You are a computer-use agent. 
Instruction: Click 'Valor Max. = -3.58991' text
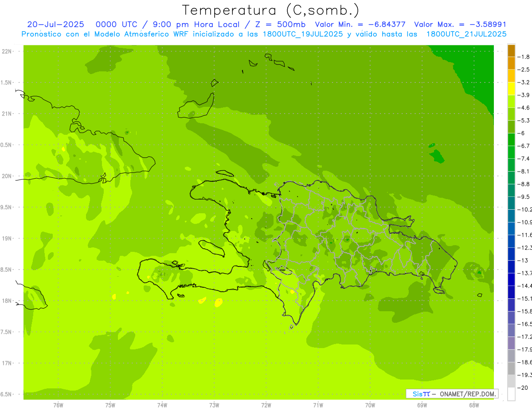[x=460, y=24]
